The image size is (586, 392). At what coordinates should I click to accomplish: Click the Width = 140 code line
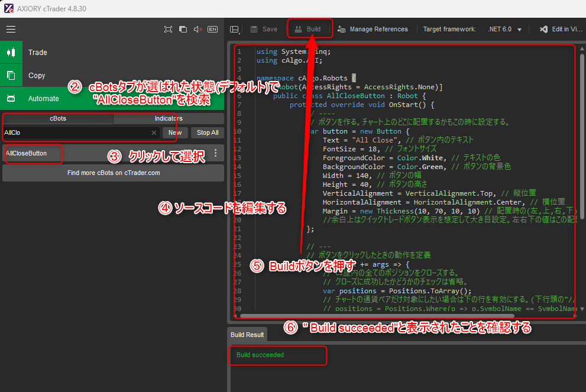[372, 176]
